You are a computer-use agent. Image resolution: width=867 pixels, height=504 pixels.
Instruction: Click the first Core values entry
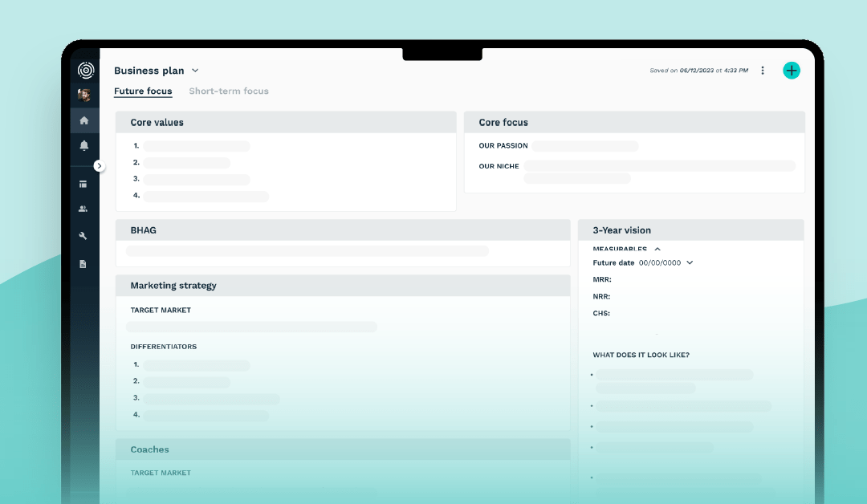click(x=197, y=146)
